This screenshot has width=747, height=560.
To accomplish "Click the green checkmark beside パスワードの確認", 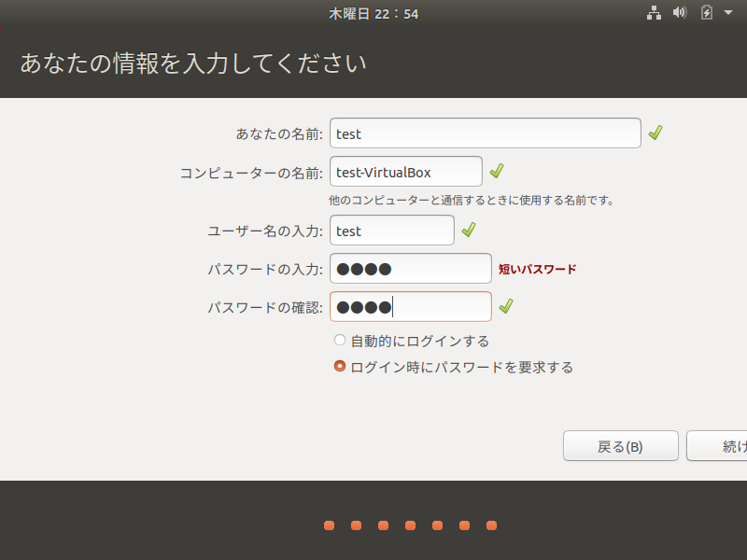I will (506, 306).
